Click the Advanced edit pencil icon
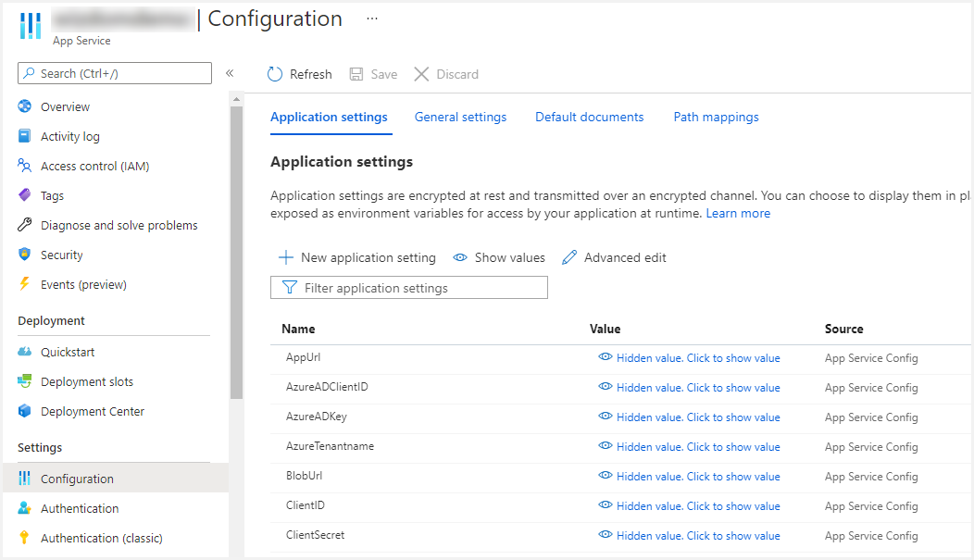The width and height of the screenshot is (974, 560). pyautogui.click(x=569, y=257)
